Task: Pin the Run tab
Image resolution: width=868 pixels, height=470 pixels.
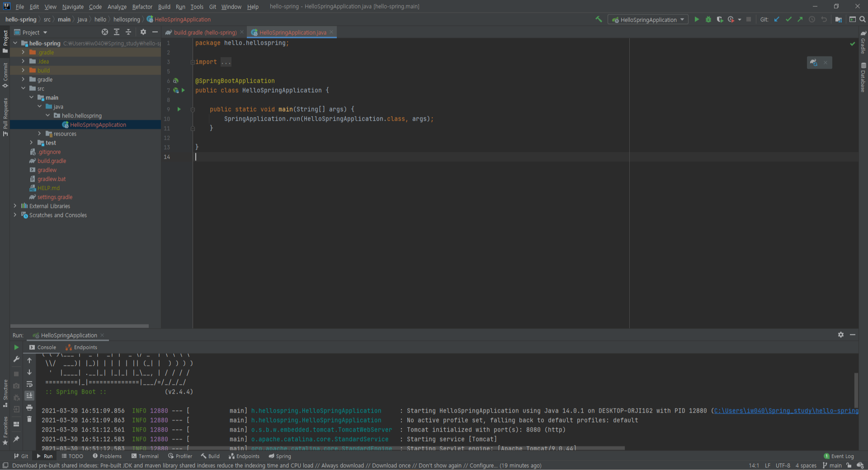Action: click(x=16, y=439)
